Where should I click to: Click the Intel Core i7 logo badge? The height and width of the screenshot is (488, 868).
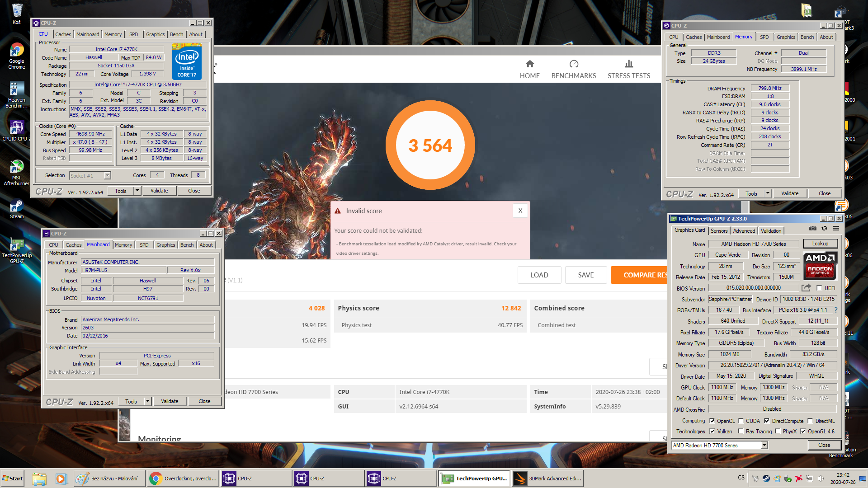(187, 62)
